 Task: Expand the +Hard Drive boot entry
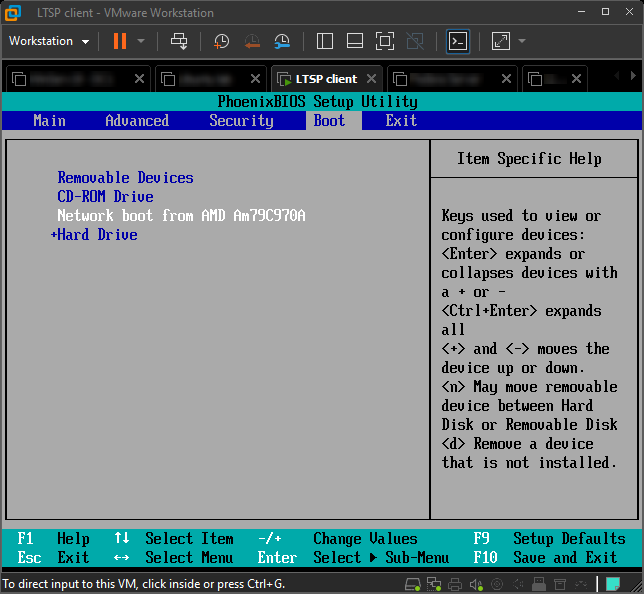point(94,235)
